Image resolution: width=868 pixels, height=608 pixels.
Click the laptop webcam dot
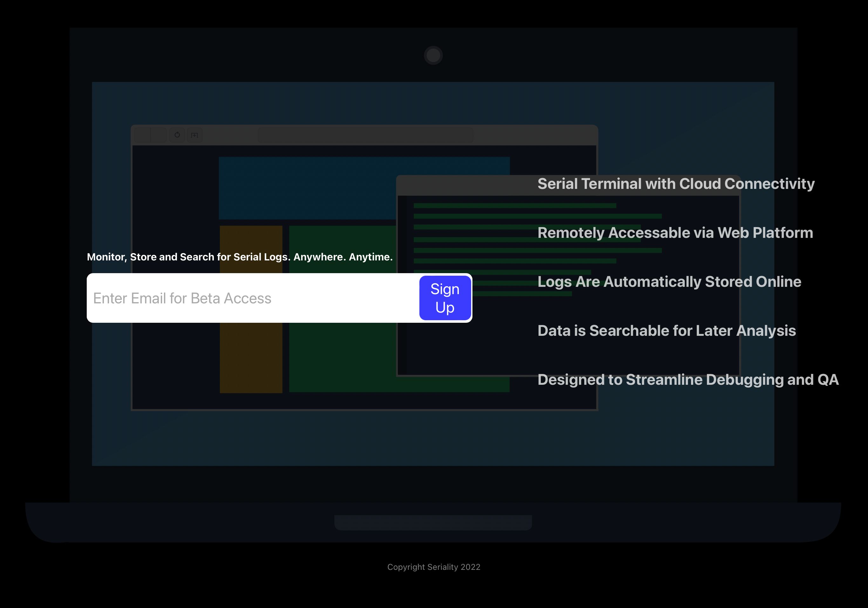[x=433, y=55]
